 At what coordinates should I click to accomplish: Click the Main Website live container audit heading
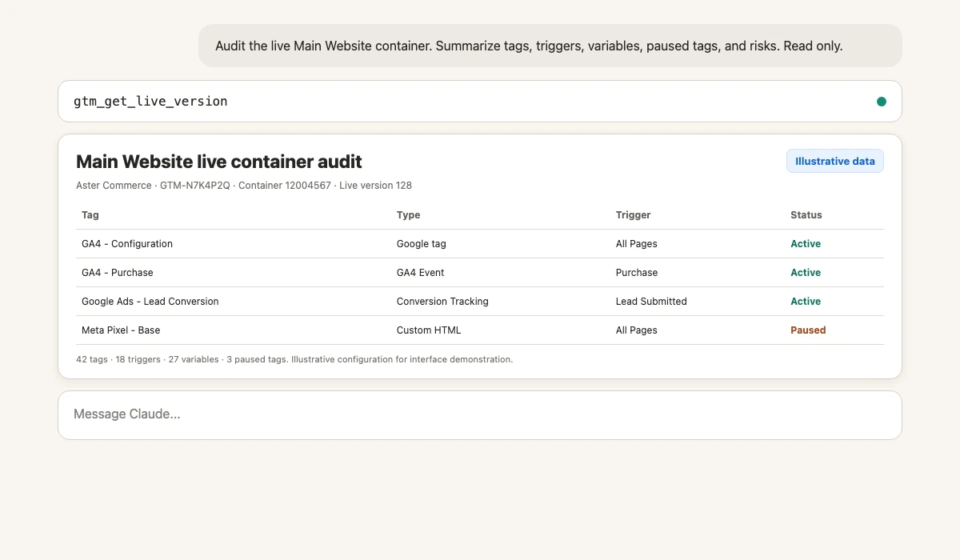(219, 162)
